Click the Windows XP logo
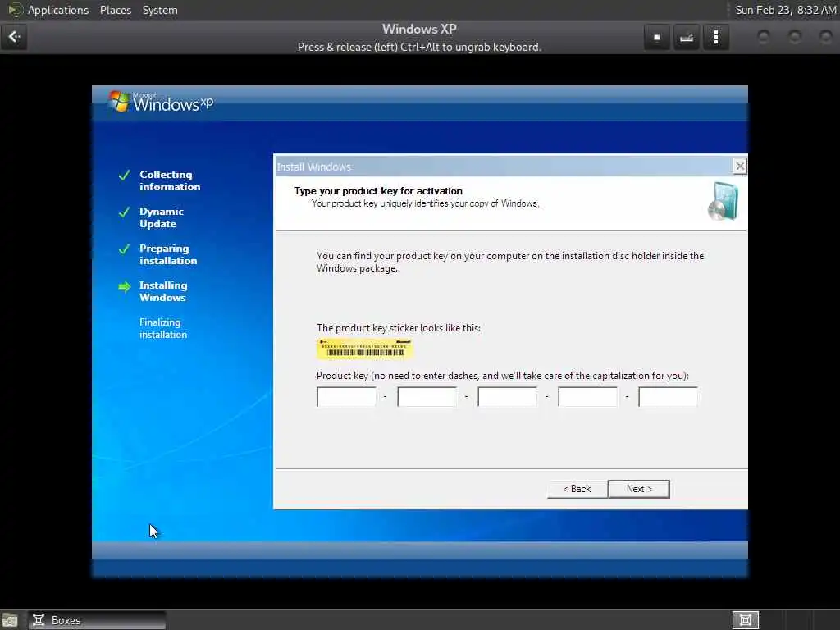 160,101
